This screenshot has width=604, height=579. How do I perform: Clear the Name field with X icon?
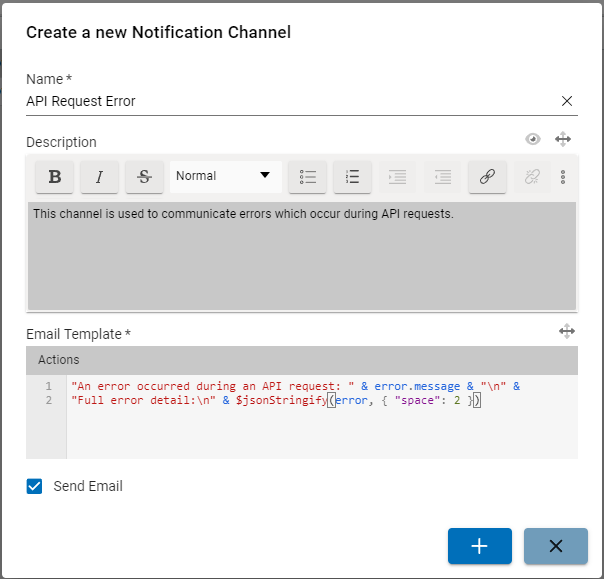point(567,101)
